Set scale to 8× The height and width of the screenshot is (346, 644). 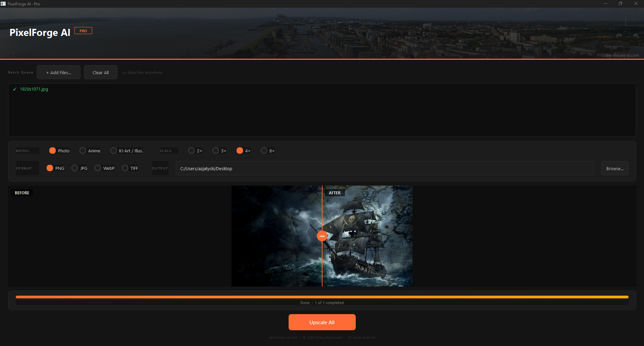click(x=268, y=151)
